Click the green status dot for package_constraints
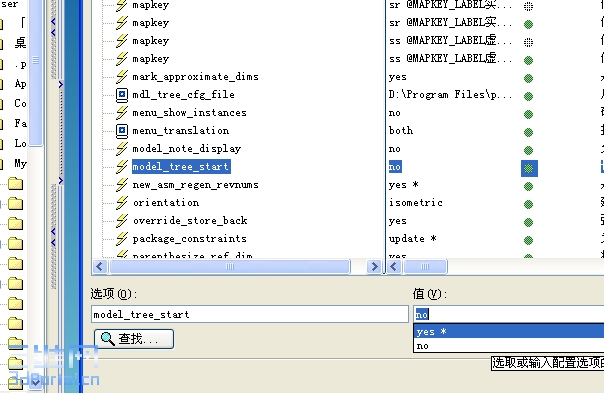The width and height of the screenshot is (604, 395). (x=528, y=240)
